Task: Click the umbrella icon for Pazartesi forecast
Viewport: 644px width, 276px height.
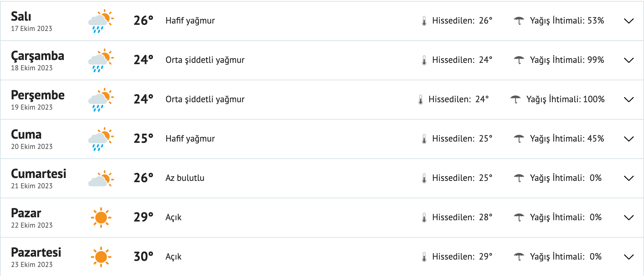Action: [x=519, y=257]
